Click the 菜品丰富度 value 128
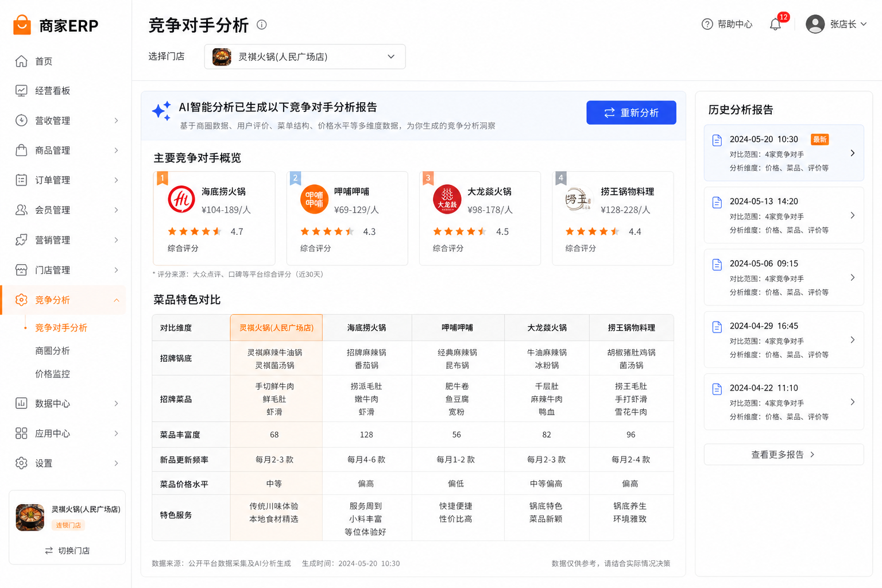 click(x=366, y=435)
